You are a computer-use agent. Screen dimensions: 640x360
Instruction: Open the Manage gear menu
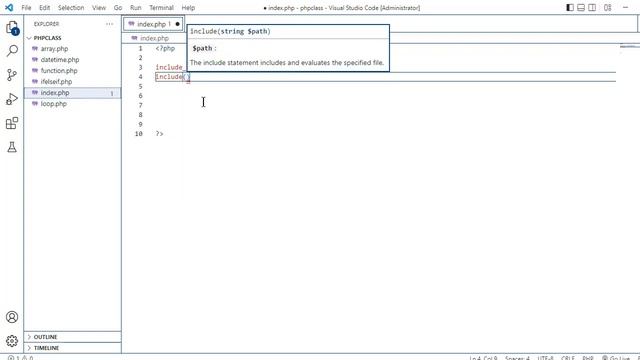(x=12, y=341)
